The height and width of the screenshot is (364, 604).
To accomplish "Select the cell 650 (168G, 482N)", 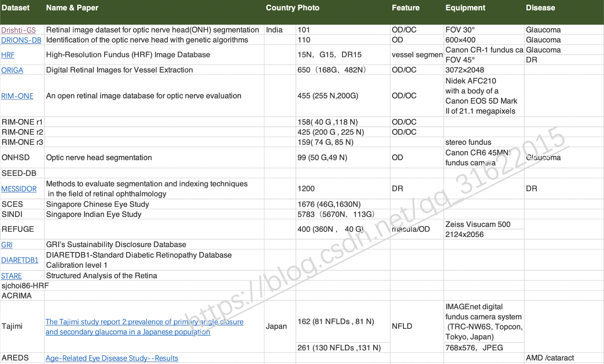I will tap(343, 70).
